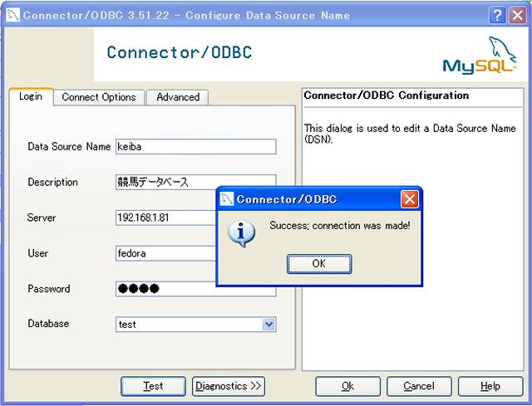Click the MySQL dolphin logo
Viewport: 532px width, 406px height.
[x=480, y=56]
